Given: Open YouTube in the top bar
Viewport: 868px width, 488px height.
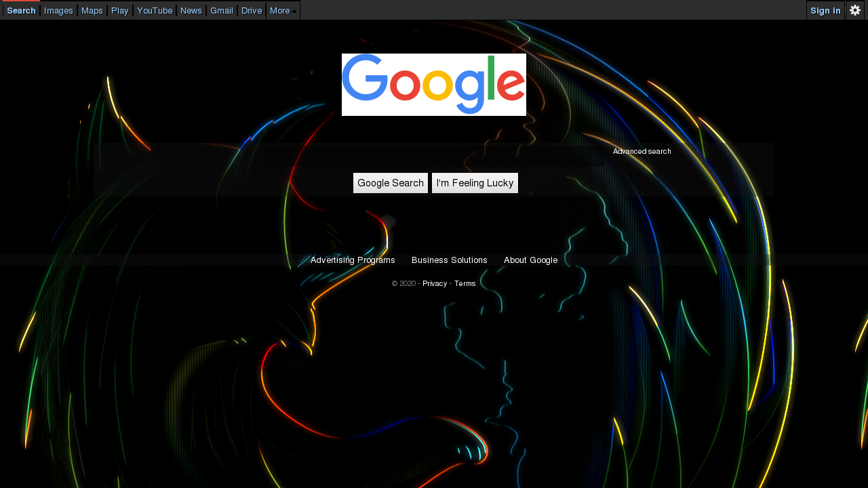Looking at the screenshot, I should pyautogui.click(x=155, y=10).
